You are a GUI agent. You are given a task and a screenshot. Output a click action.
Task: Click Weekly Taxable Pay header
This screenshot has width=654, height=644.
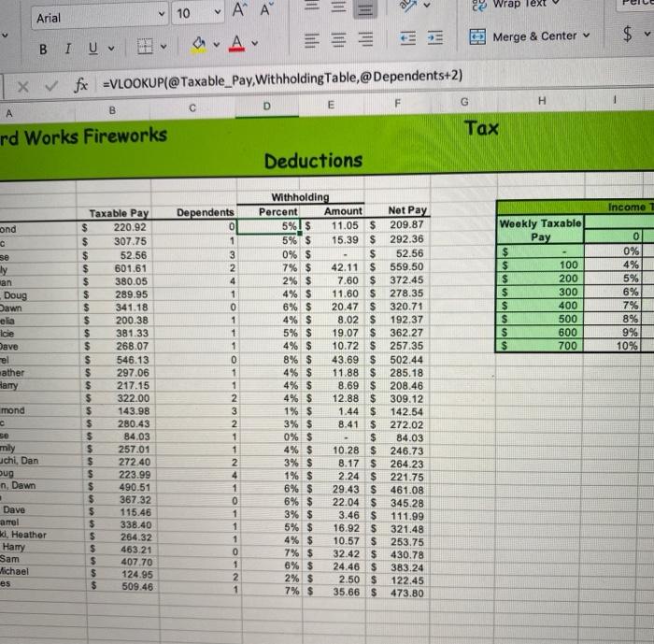point(541,230)
